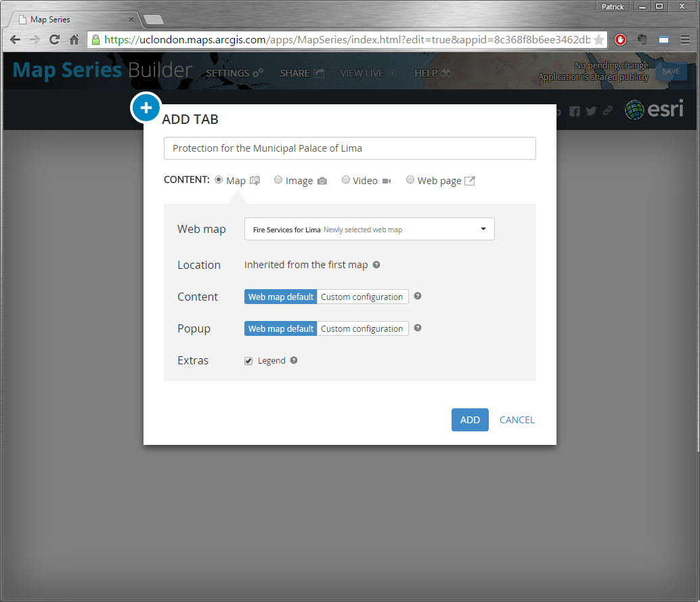This screenshot has height=602, width=700.
Task: Click the Add button
Action: [470, 420]
